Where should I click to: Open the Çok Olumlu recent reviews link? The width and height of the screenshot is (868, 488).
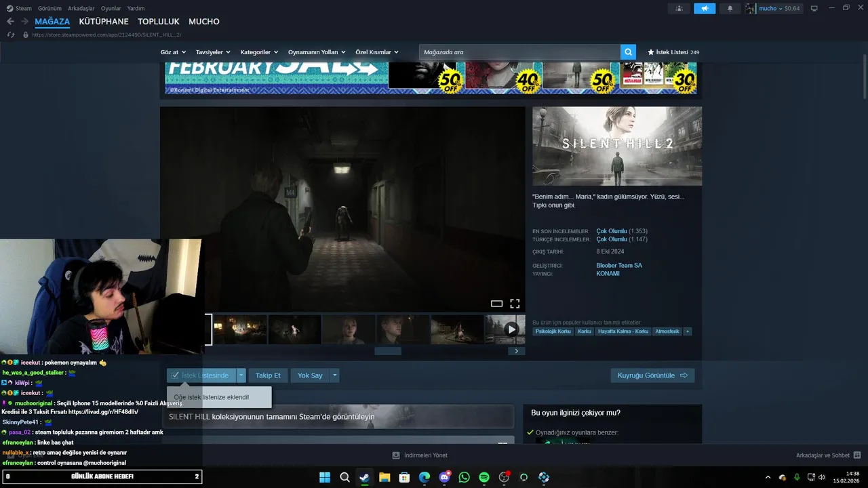click(x=612, y=231)
